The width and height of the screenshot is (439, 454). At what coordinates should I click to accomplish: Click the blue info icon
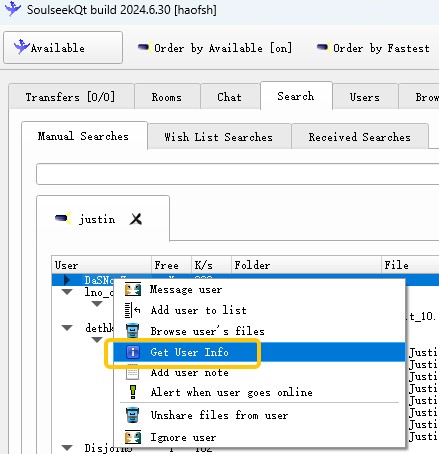(133, 352)
